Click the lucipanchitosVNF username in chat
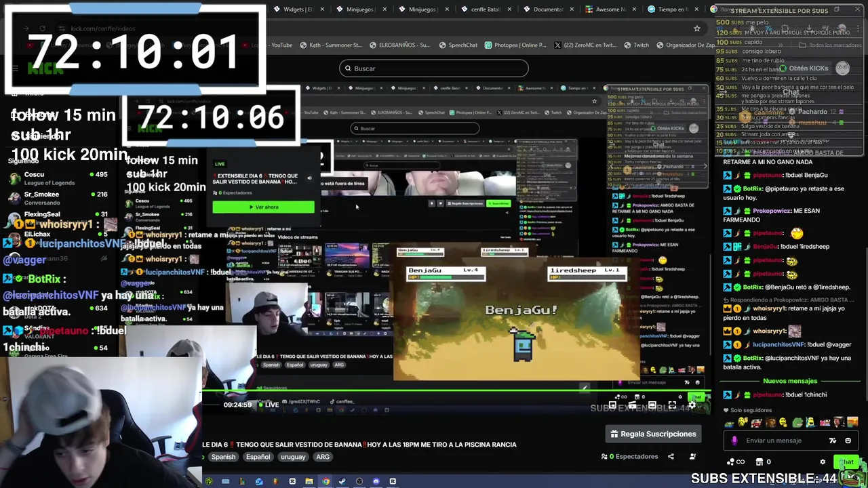This screenshot has width=868, height=488. (x=778, y=345)
